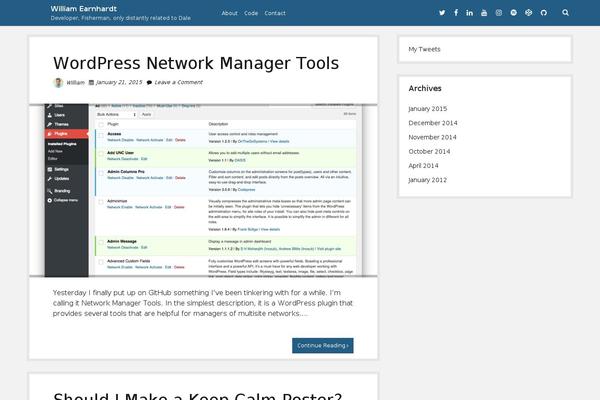Open the My Tweets widget link

424,49
